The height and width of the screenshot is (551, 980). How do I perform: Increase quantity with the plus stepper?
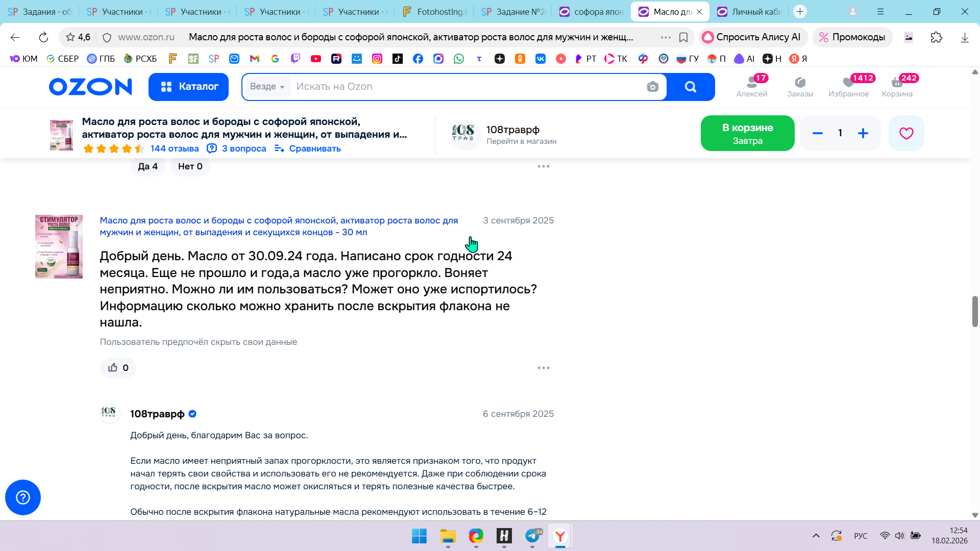(x=863, y=133)
